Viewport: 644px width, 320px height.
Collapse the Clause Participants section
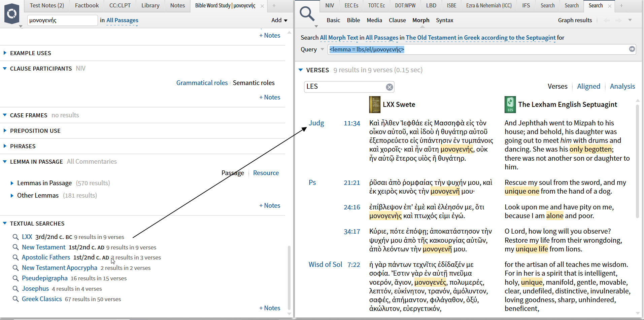pyautogui.click(x=5, y=69)
